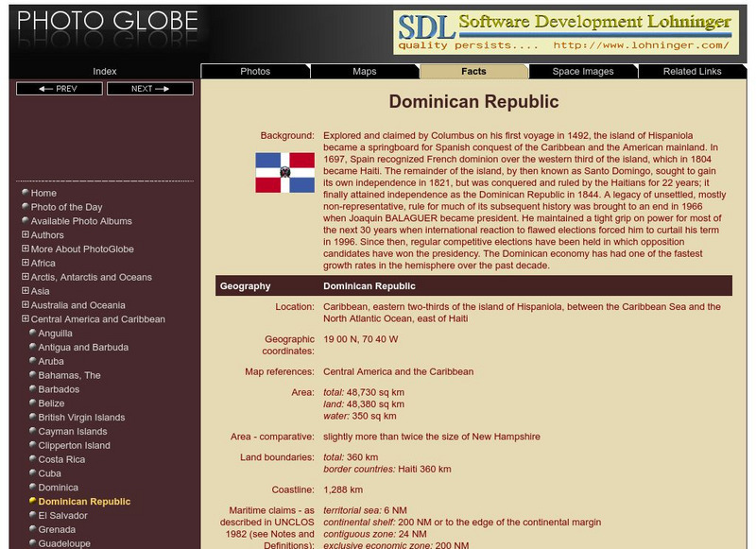
Task: Click the SDL Software Development Lohninger banner
Action: point(565,33)
